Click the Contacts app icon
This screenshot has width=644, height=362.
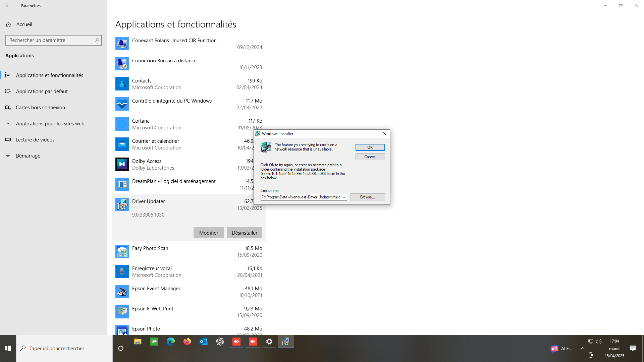122,84
